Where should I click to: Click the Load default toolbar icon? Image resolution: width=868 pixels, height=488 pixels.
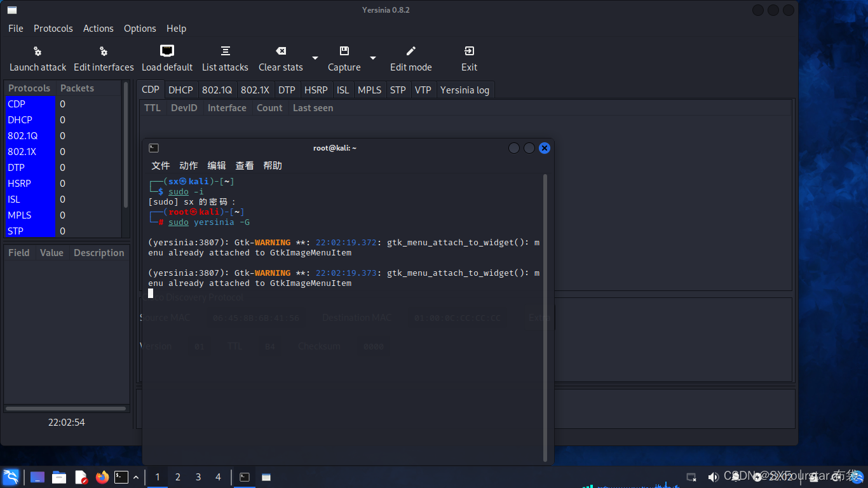(x=166, y=58)
